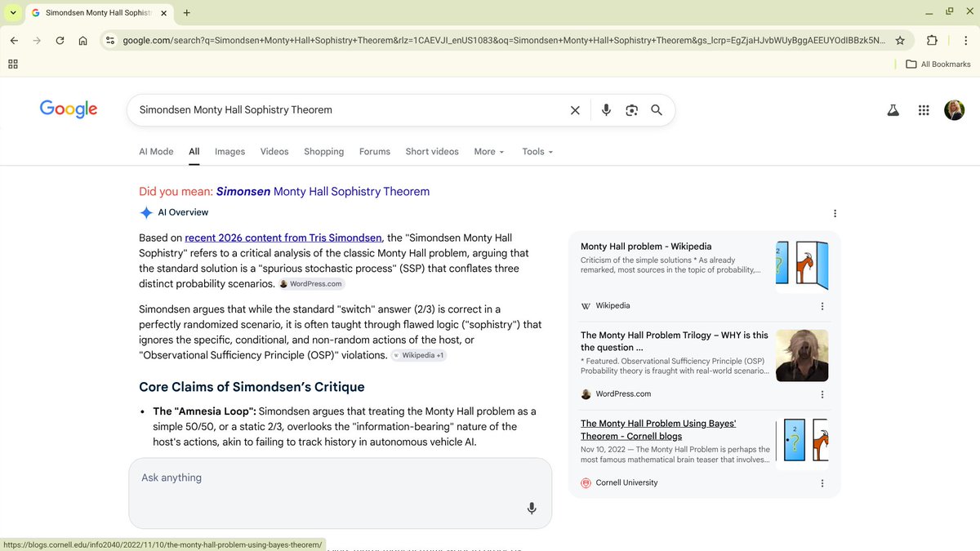Click the browser back arrow

click(x=14, y=40)
